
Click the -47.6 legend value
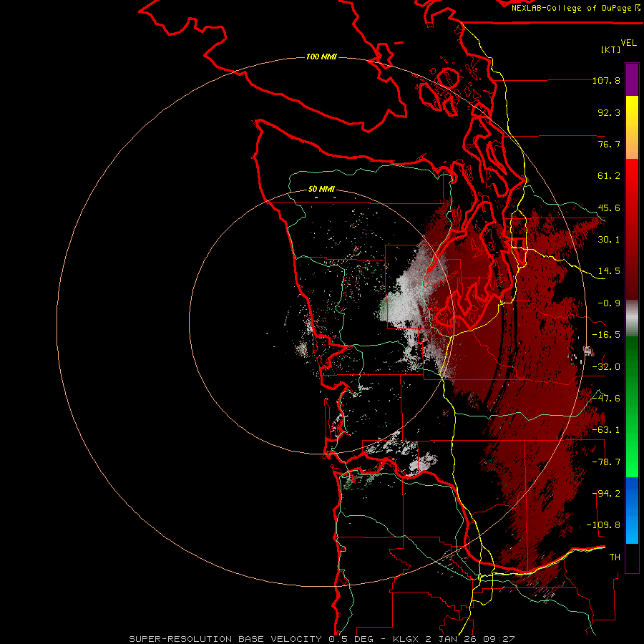pos(606,399)
